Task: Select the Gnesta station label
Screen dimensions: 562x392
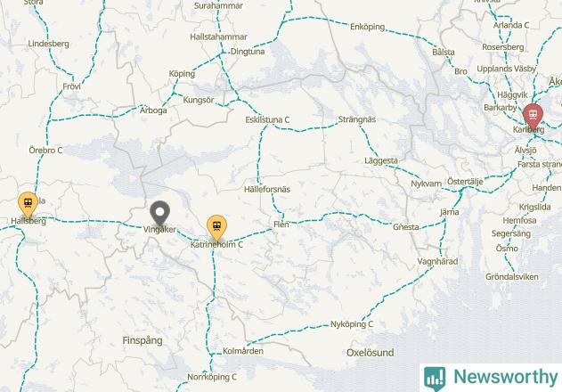Action: click(406, 227)
